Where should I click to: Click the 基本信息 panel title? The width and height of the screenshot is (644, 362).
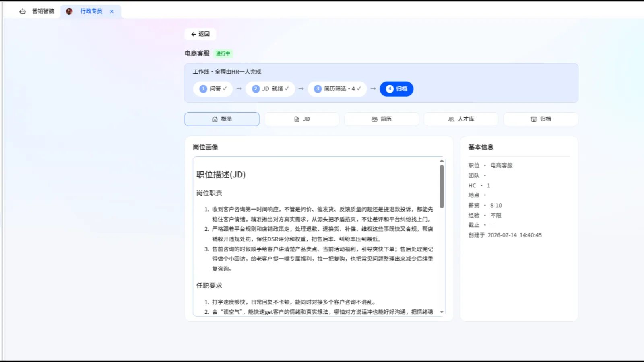481,147
